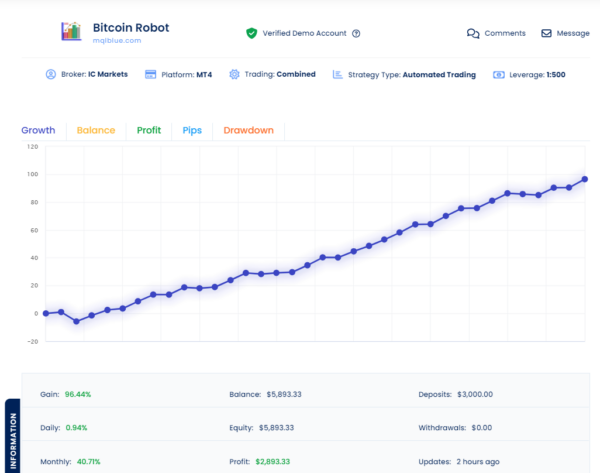Click the IC Markets broker name

click(108, 74)
